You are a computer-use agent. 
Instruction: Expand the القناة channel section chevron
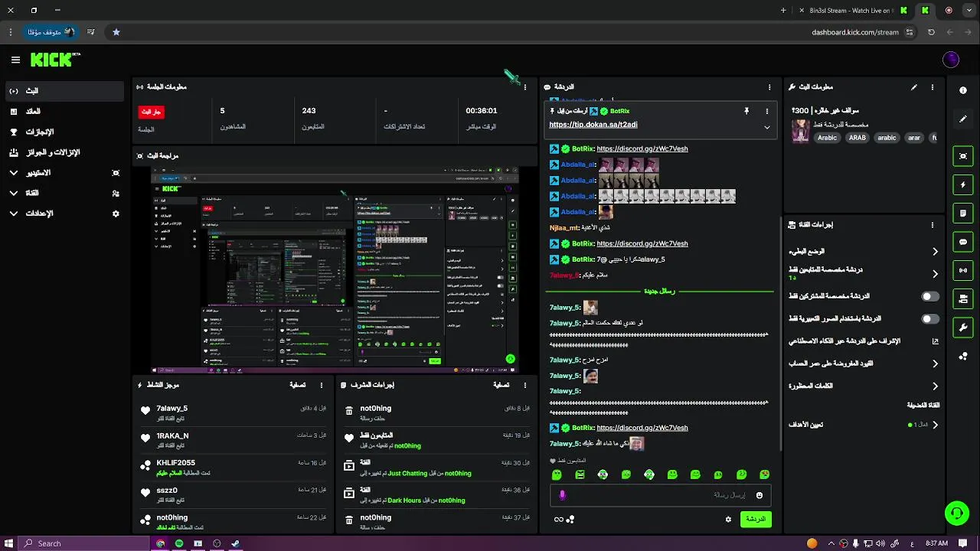coord(14,193)
